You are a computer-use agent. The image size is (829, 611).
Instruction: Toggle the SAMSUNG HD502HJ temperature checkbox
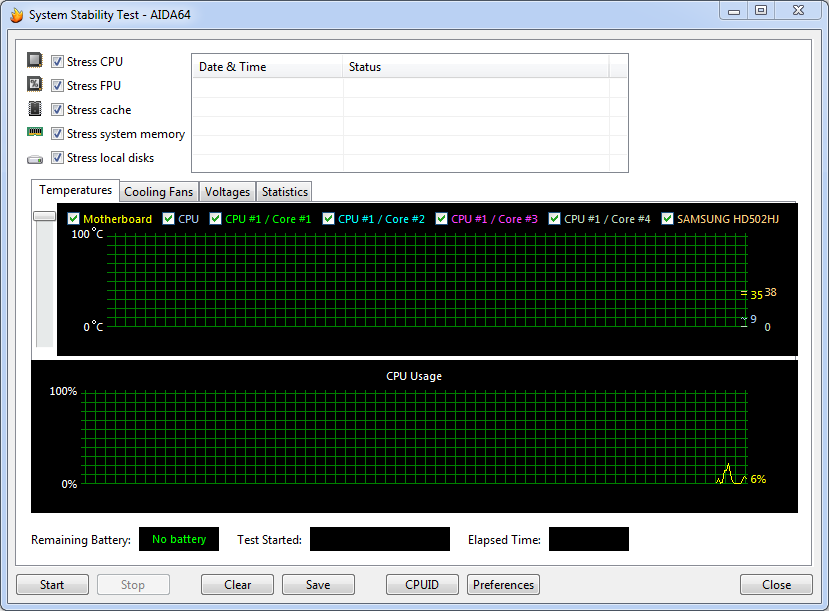point(668,219)
